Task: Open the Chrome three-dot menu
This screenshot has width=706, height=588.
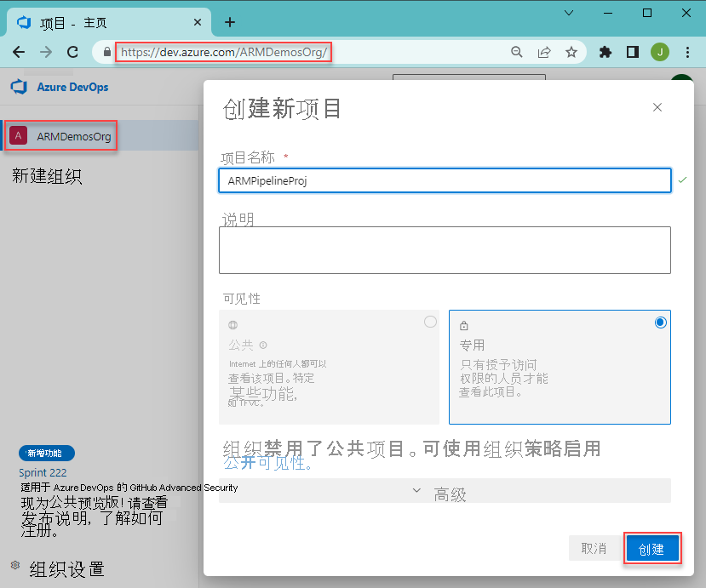Action: pos(687,52)
